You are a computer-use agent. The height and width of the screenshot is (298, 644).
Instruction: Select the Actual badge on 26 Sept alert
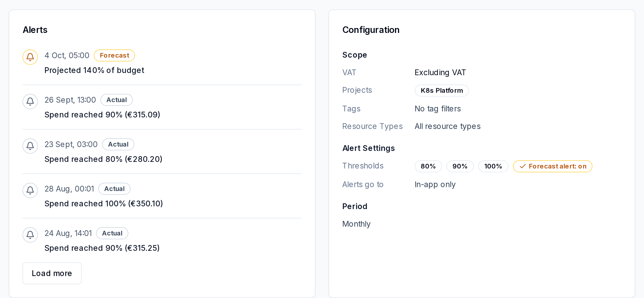tap(117, 100)
